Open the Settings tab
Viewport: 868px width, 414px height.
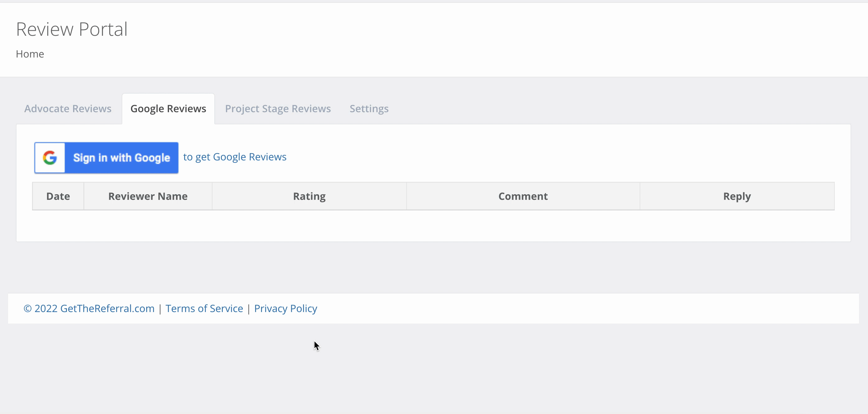(369, 109)
